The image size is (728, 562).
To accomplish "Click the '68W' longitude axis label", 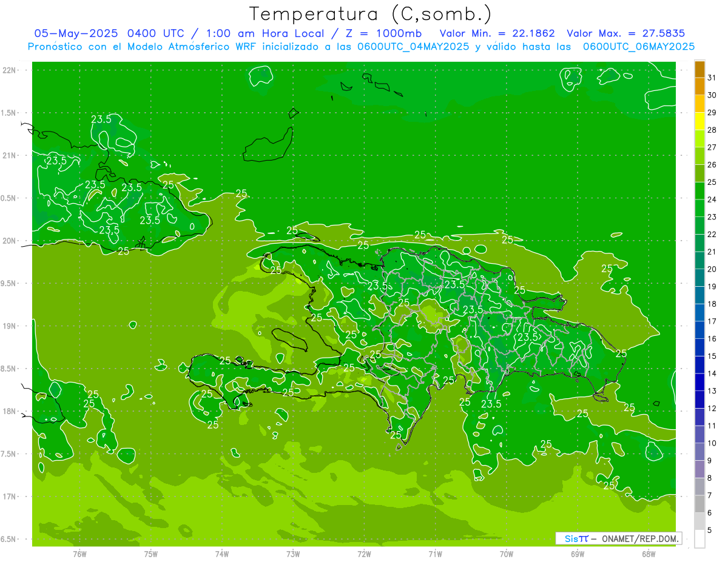I will [x=648, y=554].
